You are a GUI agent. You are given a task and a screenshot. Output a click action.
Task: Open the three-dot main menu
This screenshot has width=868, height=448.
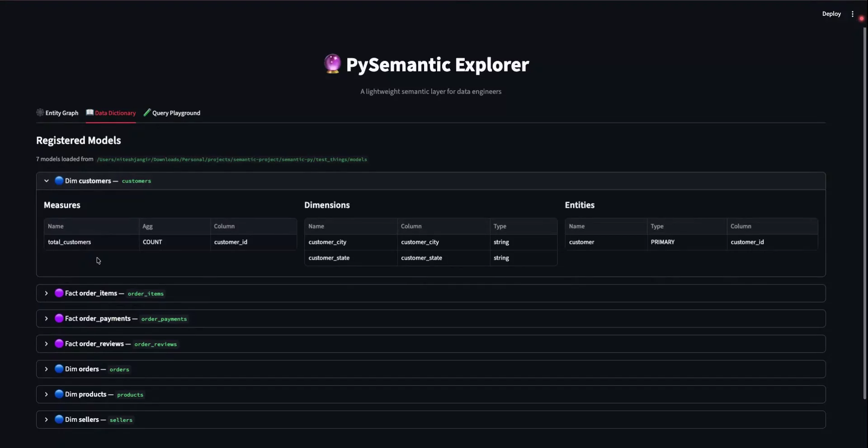tap(853, 14)
